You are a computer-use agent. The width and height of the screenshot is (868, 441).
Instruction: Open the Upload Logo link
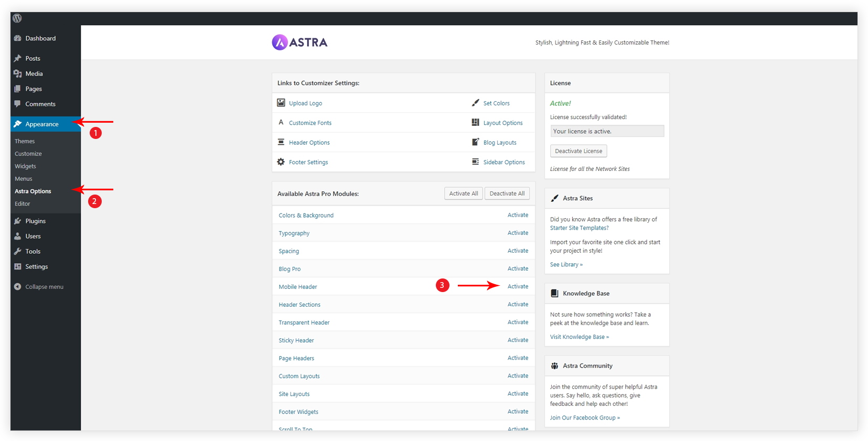[306, 103]
